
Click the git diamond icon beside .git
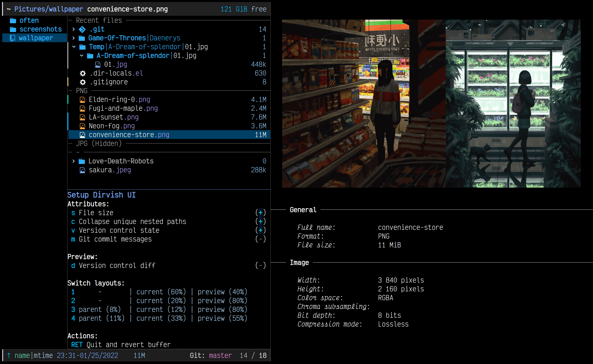pyautogui.click(x=82, y=29)
